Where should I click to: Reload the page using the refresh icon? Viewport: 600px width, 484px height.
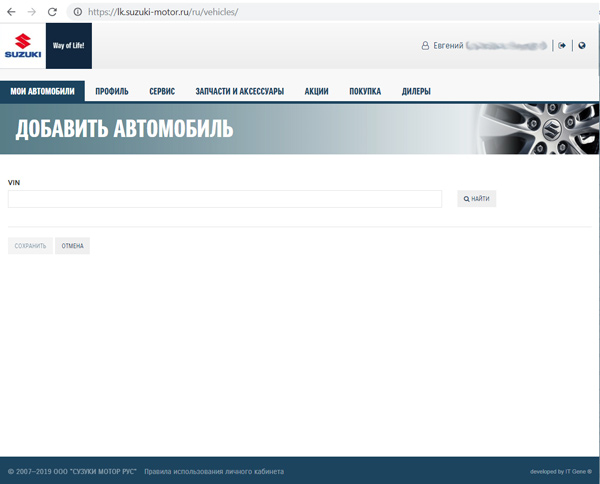(x=52, y=11)
